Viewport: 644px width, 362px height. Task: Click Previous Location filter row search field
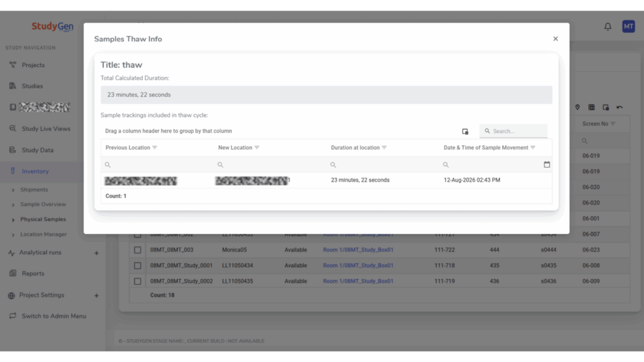157,165
